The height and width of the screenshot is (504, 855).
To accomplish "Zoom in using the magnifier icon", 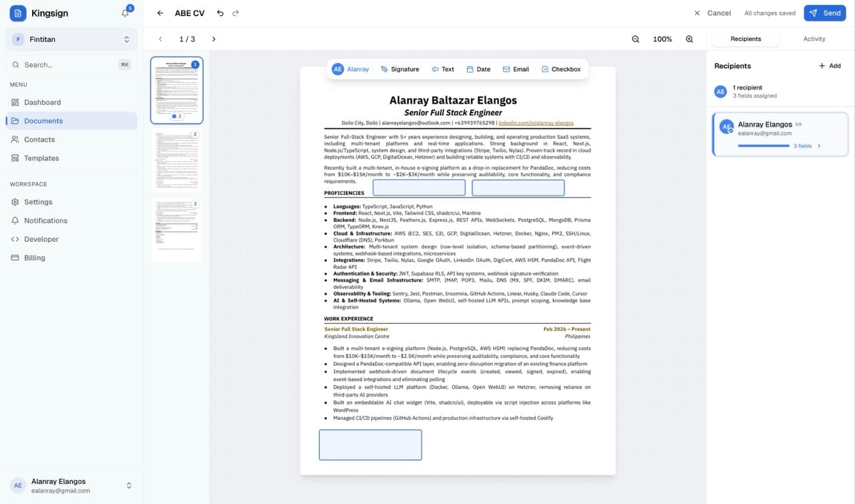I will [689, 39].
